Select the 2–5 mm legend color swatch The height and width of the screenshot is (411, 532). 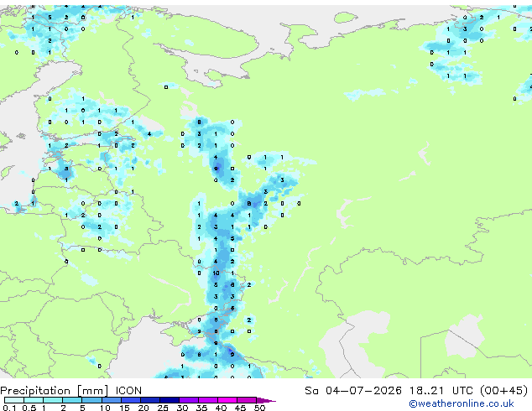[72, 400]
